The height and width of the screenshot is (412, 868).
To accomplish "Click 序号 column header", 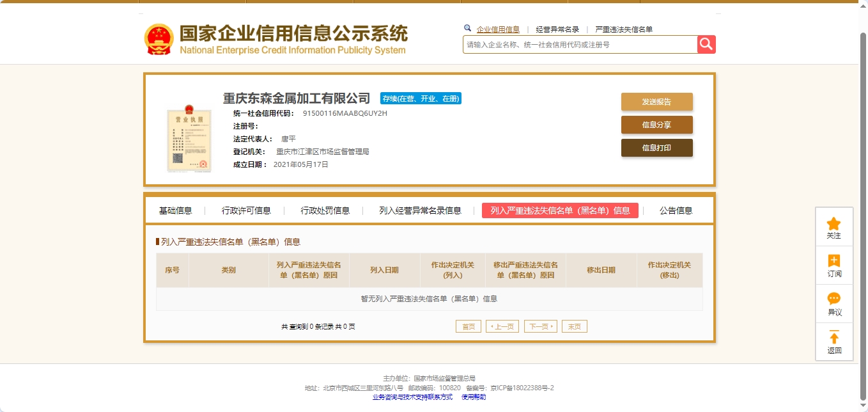I will point(172,270).
